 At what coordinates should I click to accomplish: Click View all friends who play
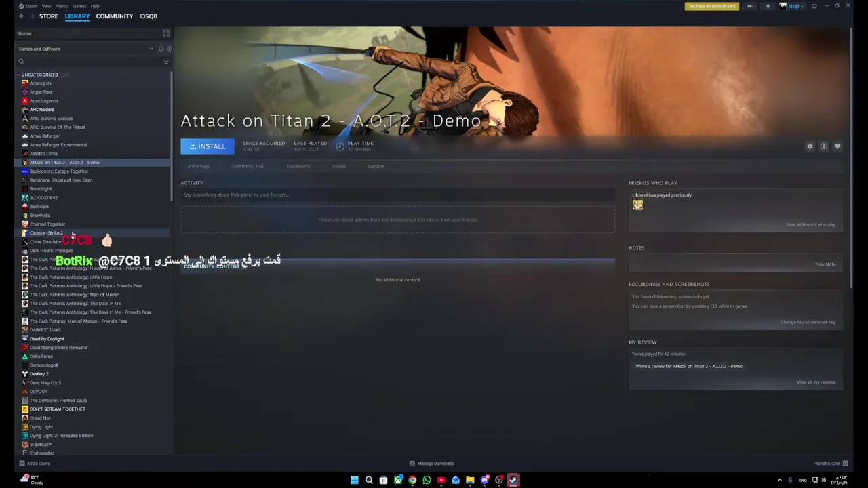click(x=810, y=224)
